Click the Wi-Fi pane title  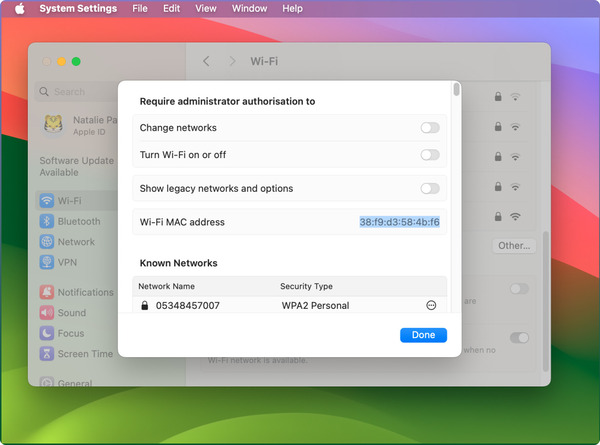(x=264, y=61)
